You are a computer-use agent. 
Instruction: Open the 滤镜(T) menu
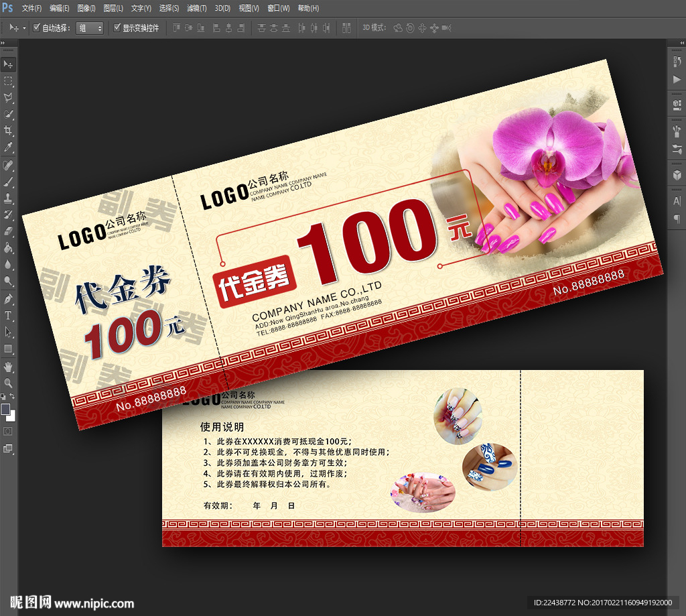click(196, 8)
